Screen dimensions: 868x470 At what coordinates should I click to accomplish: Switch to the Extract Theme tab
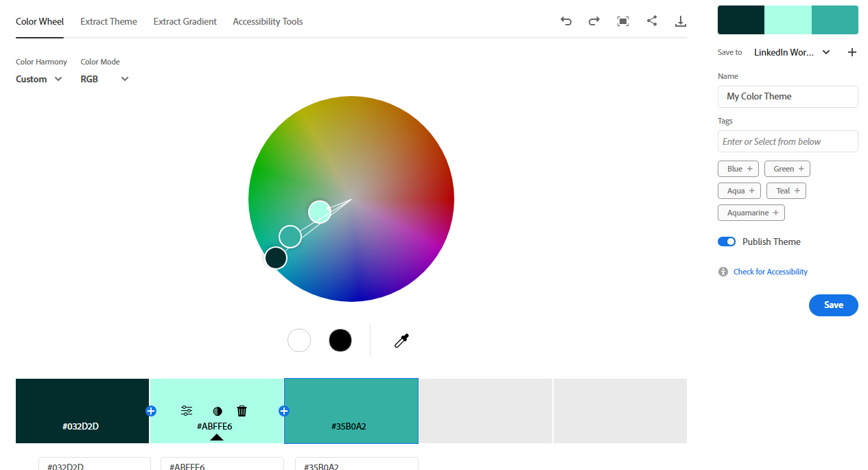click(x=108, y=21)
